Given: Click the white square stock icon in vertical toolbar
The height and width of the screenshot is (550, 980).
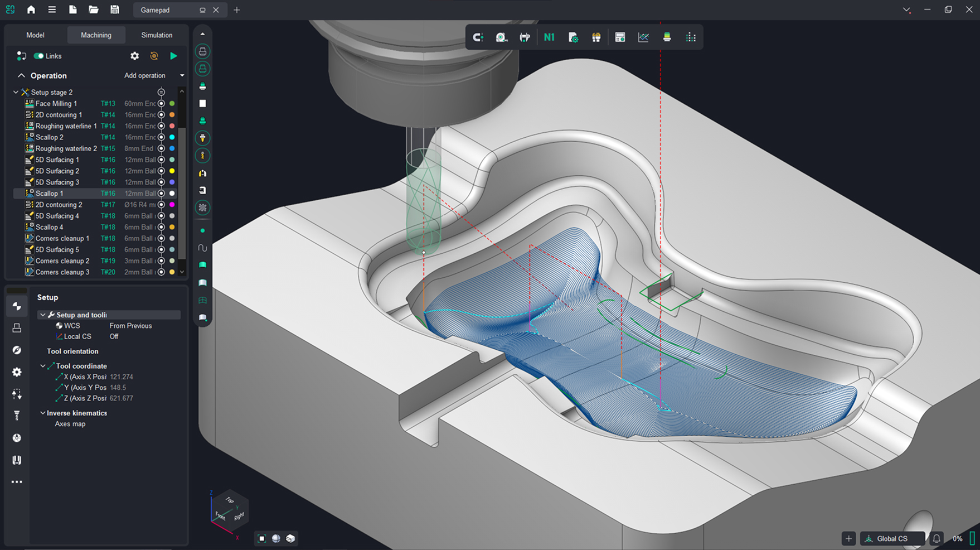Looking at the screenshot, I should [x=202, y=103].
